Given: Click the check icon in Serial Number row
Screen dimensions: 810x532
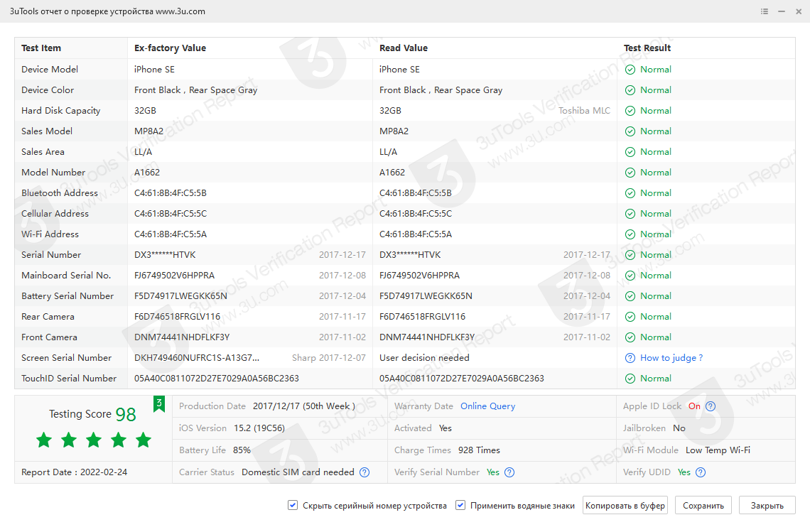Looking at the screenshot, I should [630, 255].
